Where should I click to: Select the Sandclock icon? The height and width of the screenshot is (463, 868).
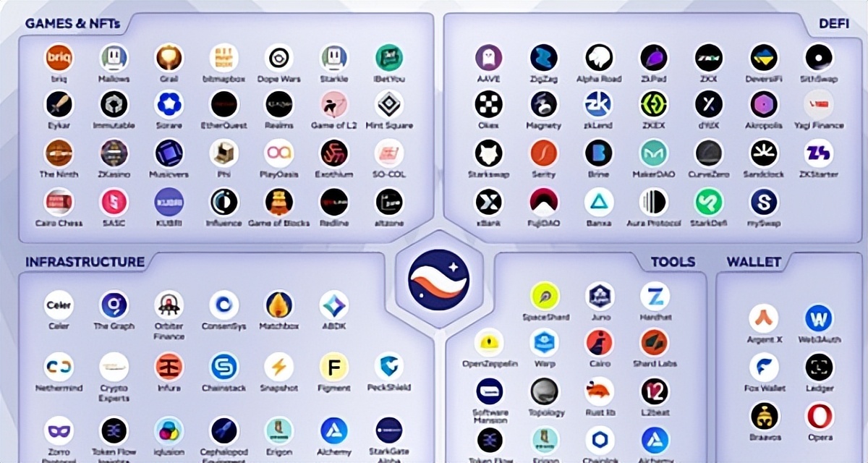764,153
